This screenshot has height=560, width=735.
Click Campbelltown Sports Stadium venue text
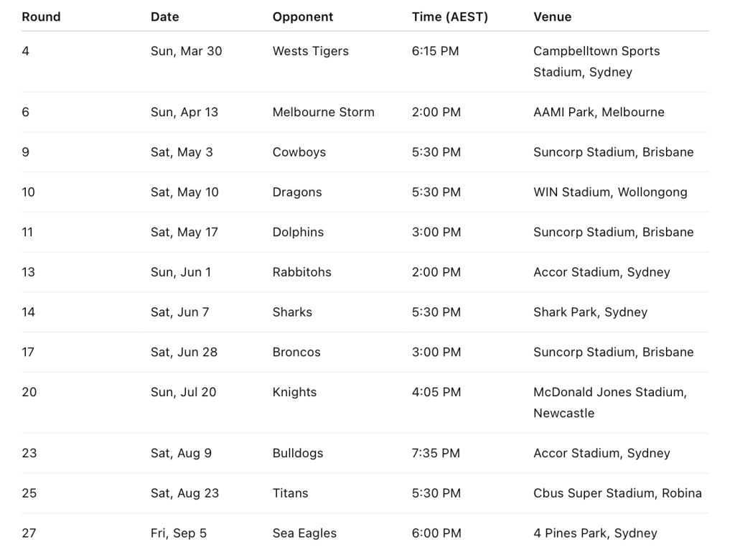596,62
